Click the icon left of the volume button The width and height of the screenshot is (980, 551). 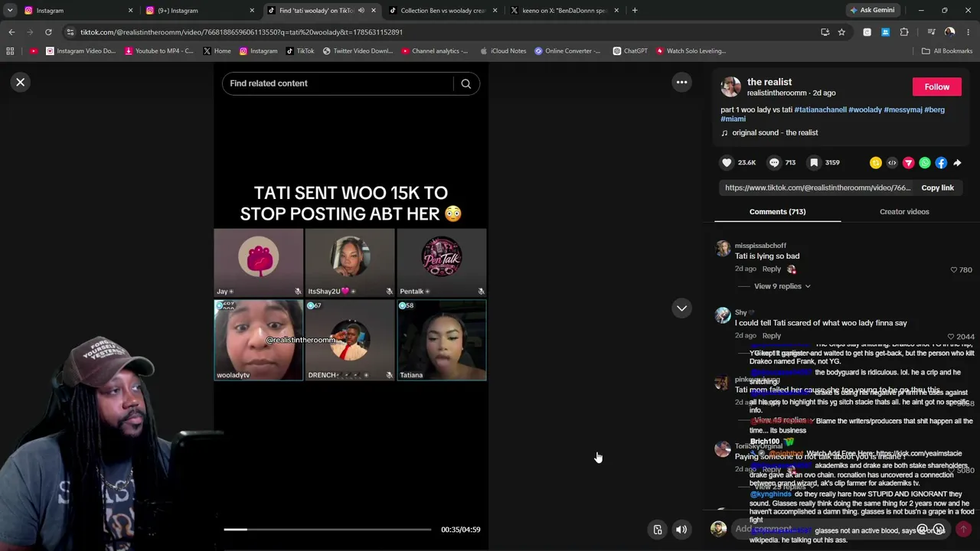(x=657, y=530)
